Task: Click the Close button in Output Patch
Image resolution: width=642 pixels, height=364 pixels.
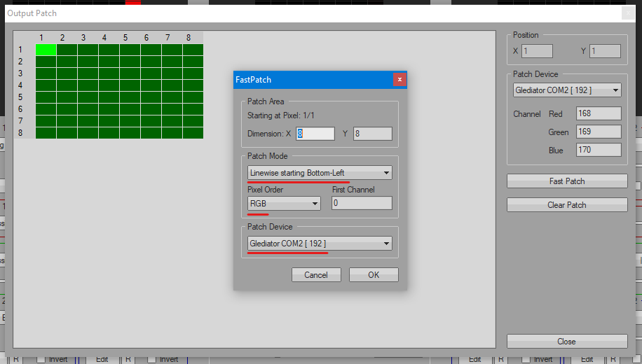Action: pos(566,342)
